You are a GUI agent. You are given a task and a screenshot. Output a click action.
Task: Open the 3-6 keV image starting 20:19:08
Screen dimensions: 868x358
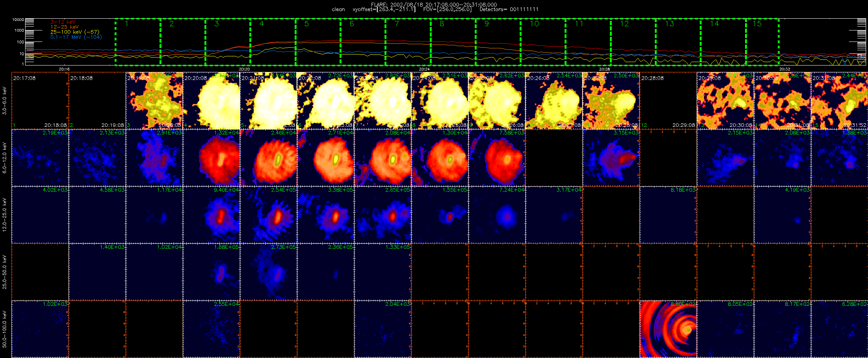pos(154,101)
